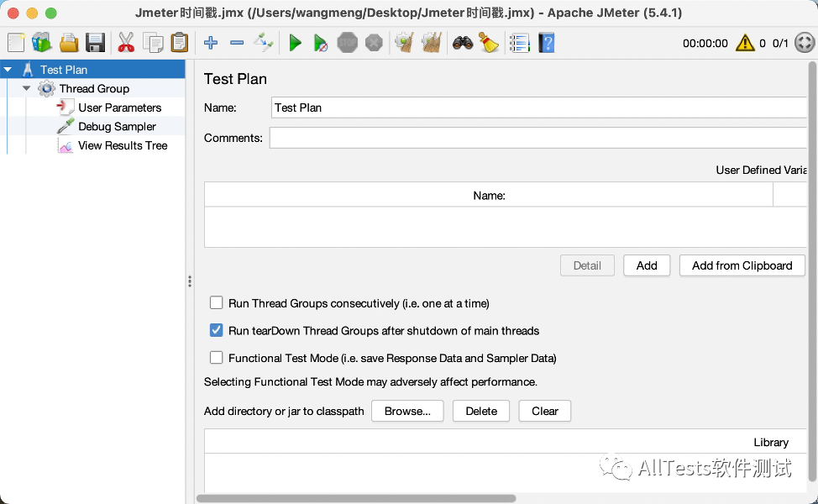Enable Run Thread Groups consecutively checkbox
Viewport: 818px width, 504px height.
click(x=216, y=302)
